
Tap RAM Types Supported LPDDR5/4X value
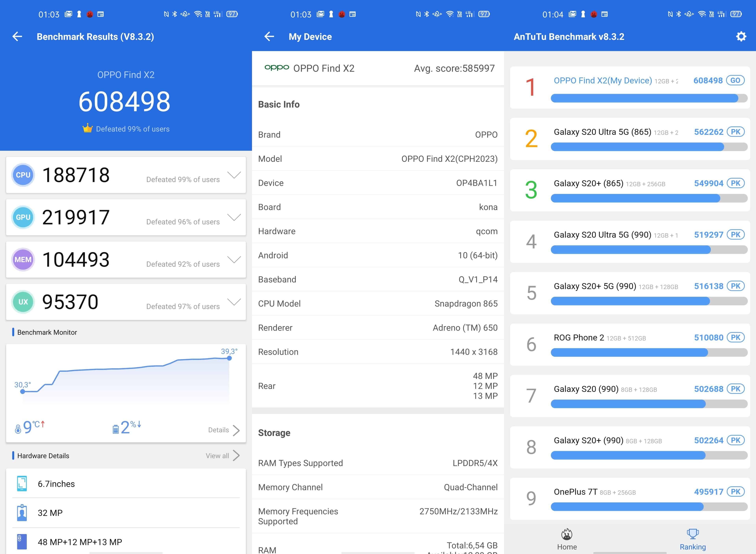475,463
